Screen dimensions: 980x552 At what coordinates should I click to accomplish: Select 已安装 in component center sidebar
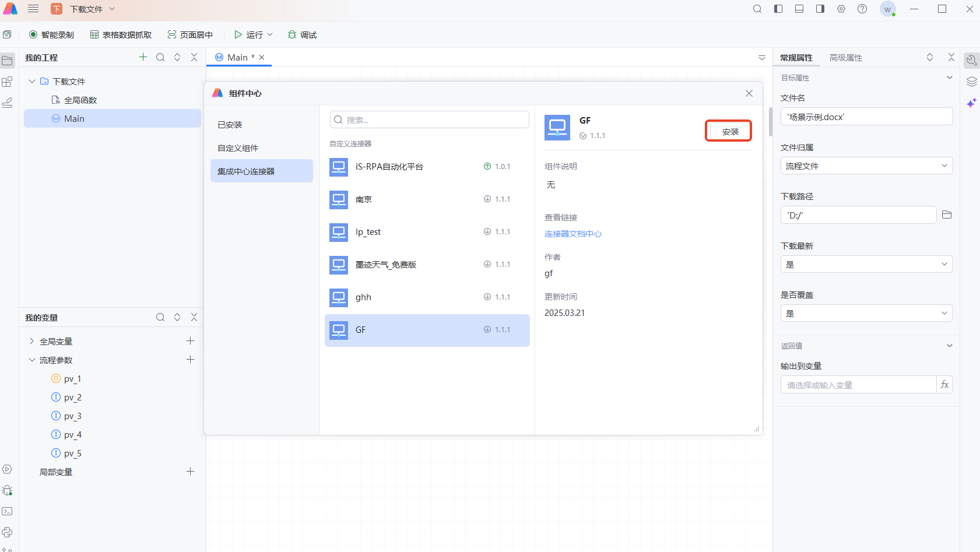tap(230, 125)
